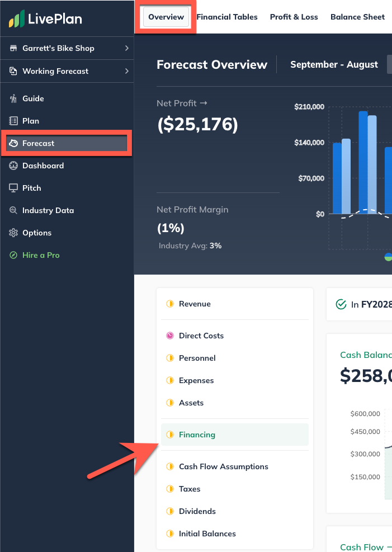Switch to the Financial Tables tab
Image resolution: width=392 pixels, height=552 pixels.
pyautogui.click(x=227, y=17)
